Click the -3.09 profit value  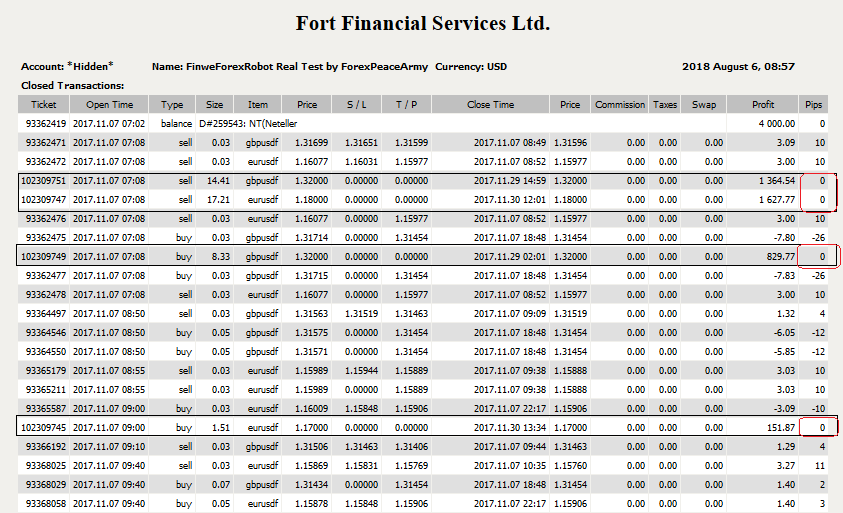click(784, 409)
